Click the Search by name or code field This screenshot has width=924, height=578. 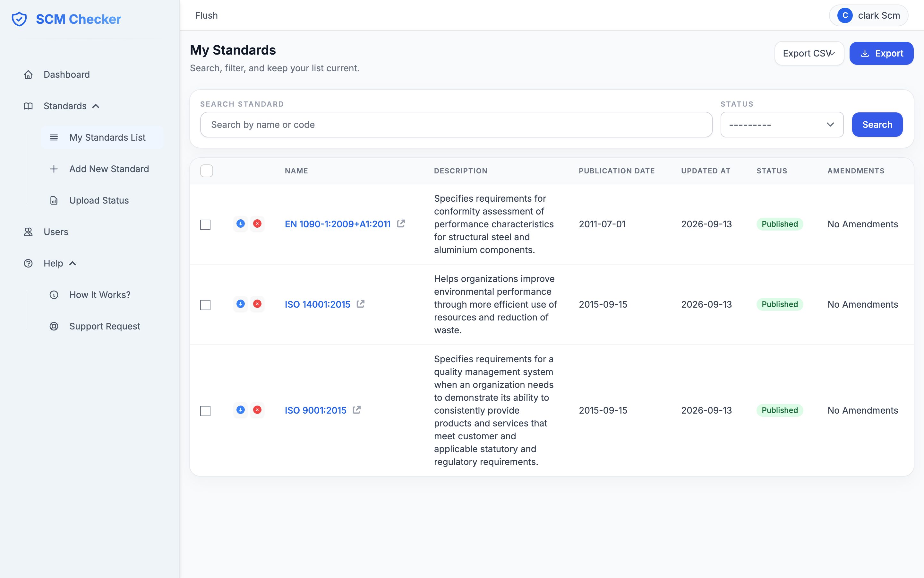click(456, 125)
